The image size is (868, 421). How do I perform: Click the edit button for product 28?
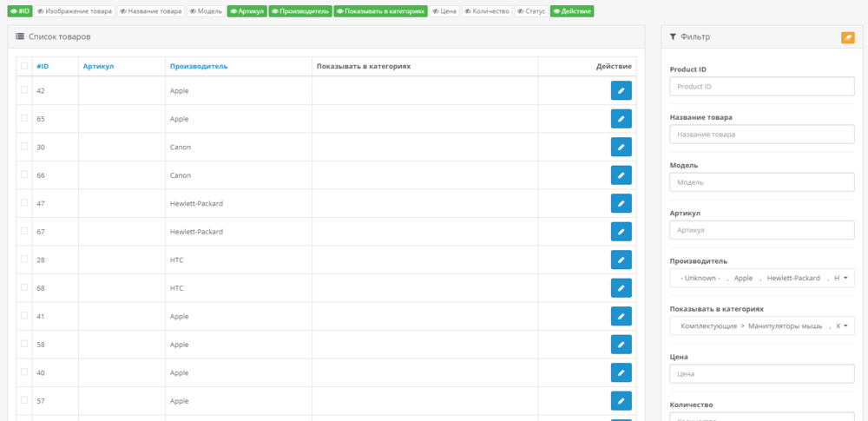pyautogui.click(x=621, y=260)
